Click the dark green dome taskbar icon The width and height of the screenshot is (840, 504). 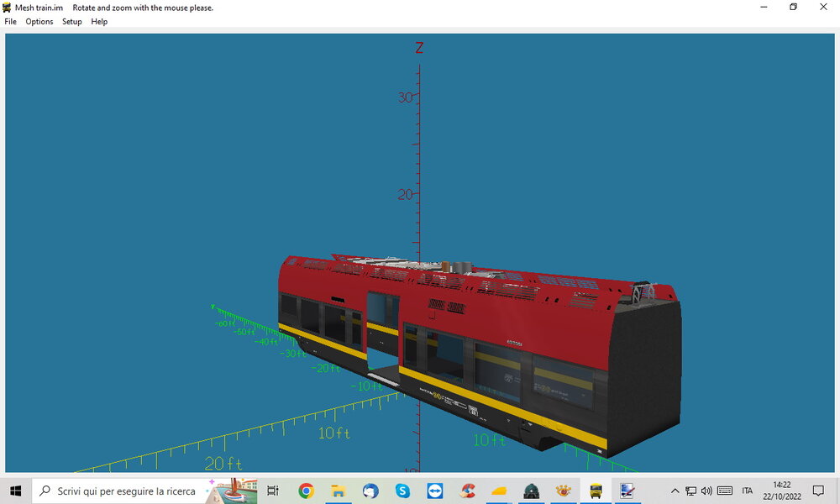tap(531, 491)
